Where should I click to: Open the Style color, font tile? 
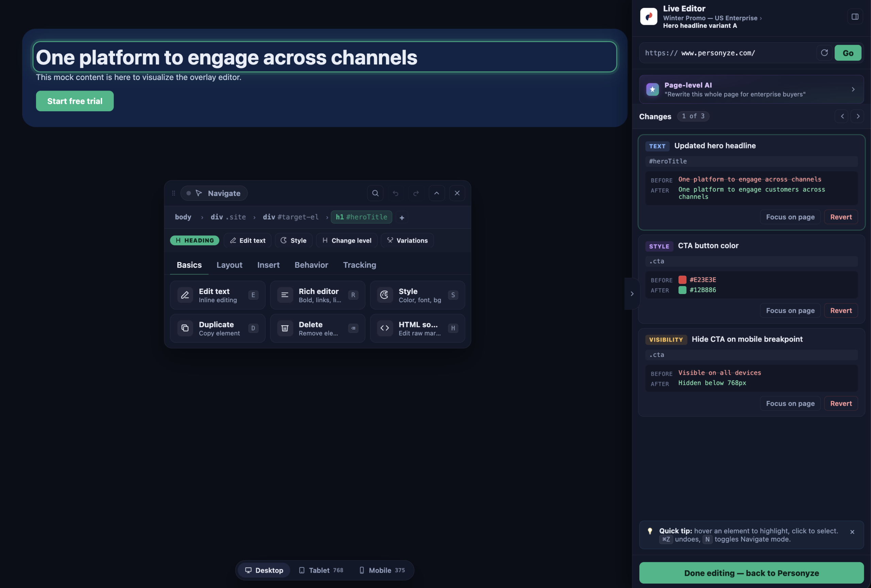[x=417, y=295]
